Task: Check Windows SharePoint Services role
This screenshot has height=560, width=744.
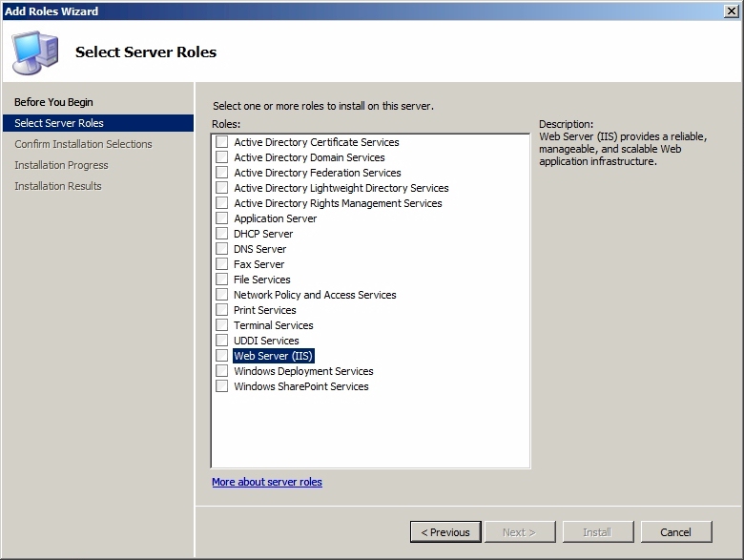Action: [x=221, y=385]
